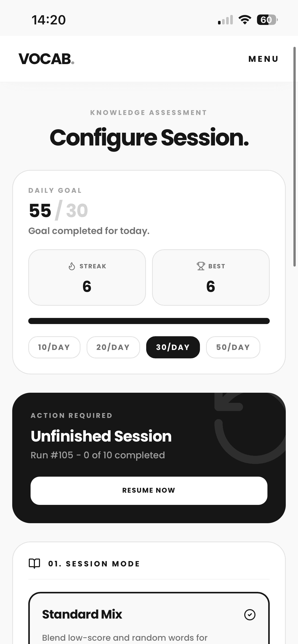This screenshot has width=298, height=644.
Task: Select the 10/DAY goal option
Action: point(54,347)
